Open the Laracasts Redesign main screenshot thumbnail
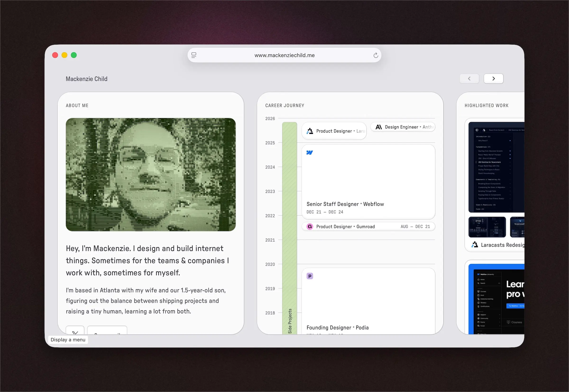The width and height of the screenshot is (569, 392). pyautogui.click(x=496, y=167)
